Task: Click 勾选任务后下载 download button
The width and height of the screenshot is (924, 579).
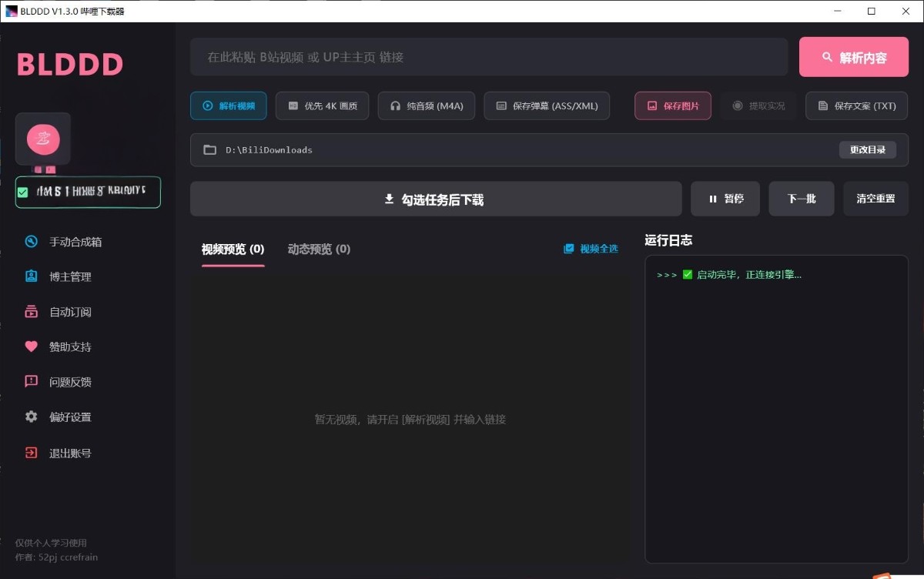Action: (436, 199)
